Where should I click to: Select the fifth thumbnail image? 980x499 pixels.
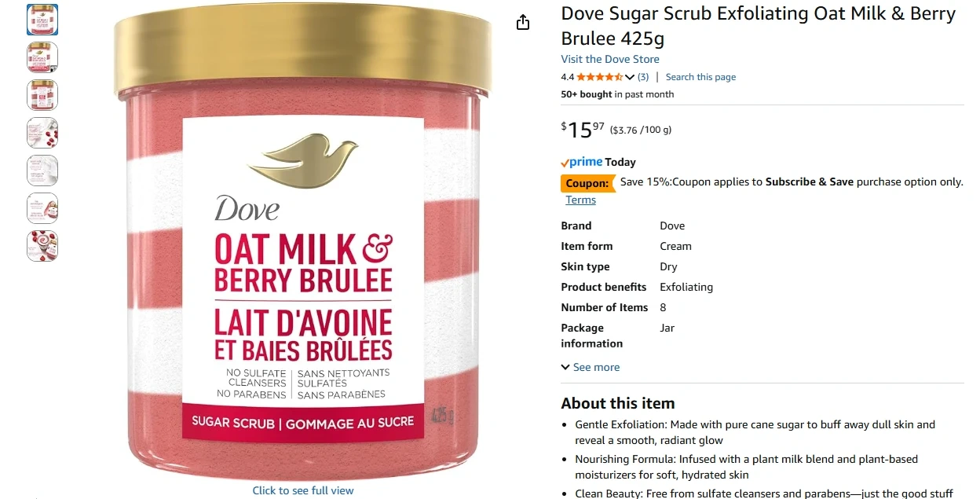tap(42, 171)
